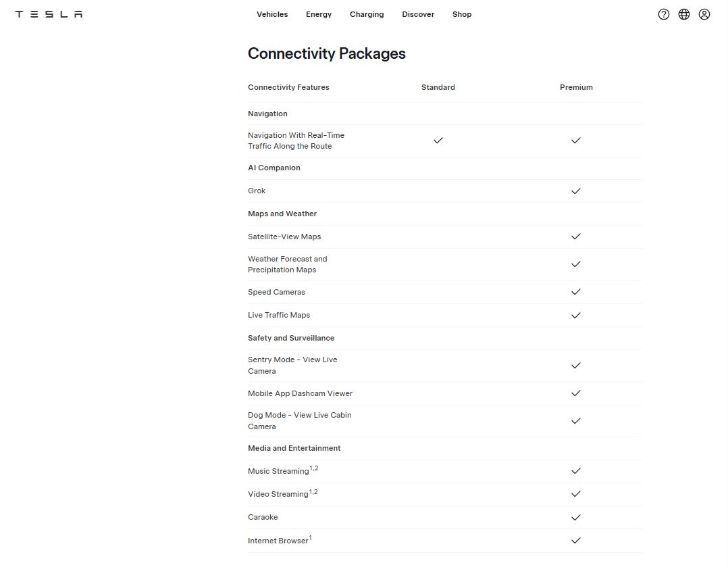This screenshot has height=567, width=728.
Task: Click the footnote links on Music Streaming
Action: [314, 466]
